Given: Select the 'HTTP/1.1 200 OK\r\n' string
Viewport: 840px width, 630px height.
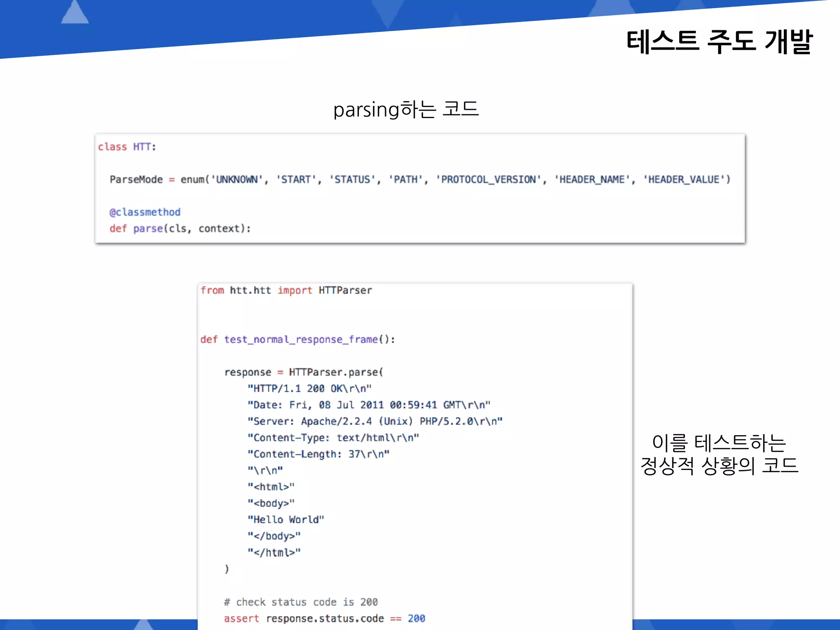Looking at the screenshot, I should point(310,388).
